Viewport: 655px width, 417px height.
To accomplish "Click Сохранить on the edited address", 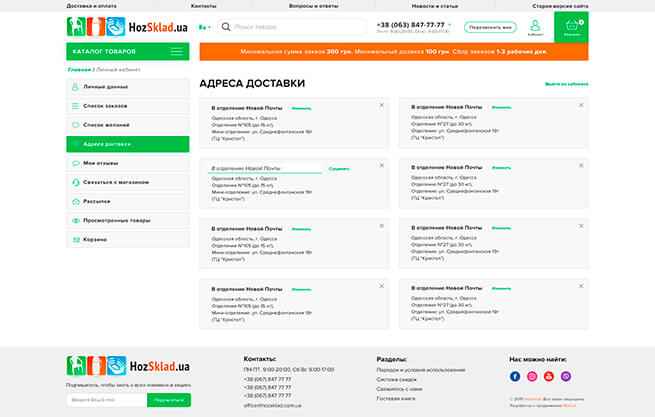I will tap(339, 169).
